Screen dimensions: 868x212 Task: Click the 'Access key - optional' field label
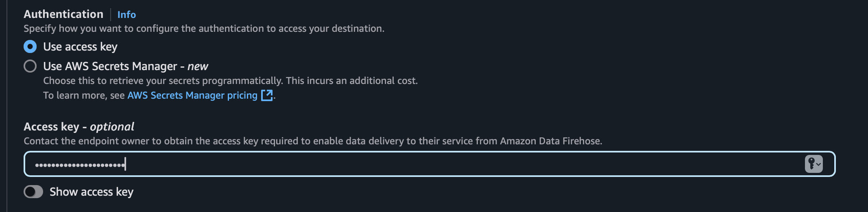pos(79,127)
